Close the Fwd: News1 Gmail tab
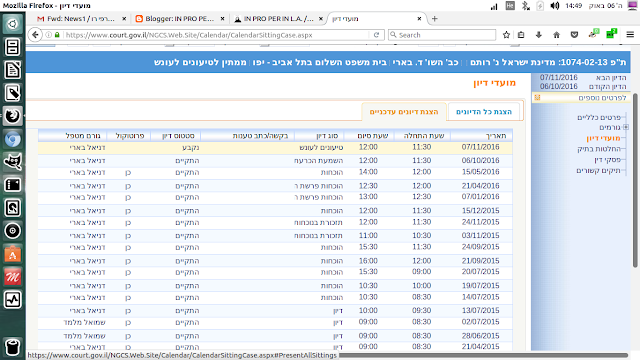640x360 pixels. [x=124, y=19]
